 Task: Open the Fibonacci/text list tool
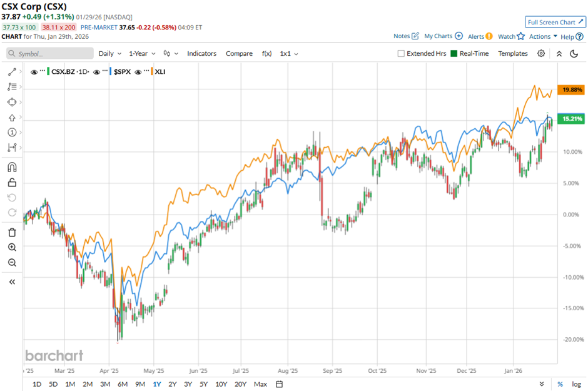click(12, 87)
